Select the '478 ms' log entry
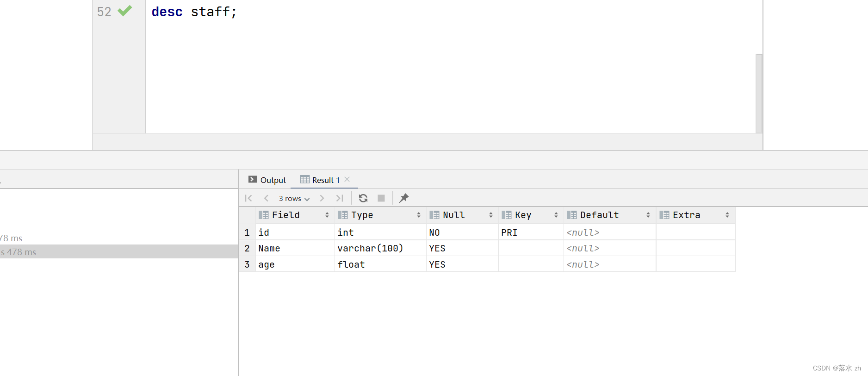The width and height of the screenshot is (868, 376). click(x=119, y=252)
